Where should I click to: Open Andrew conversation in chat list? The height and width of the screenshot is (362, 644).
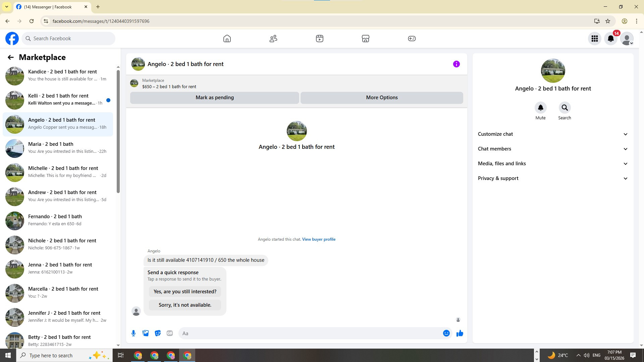tap(58, 196)
